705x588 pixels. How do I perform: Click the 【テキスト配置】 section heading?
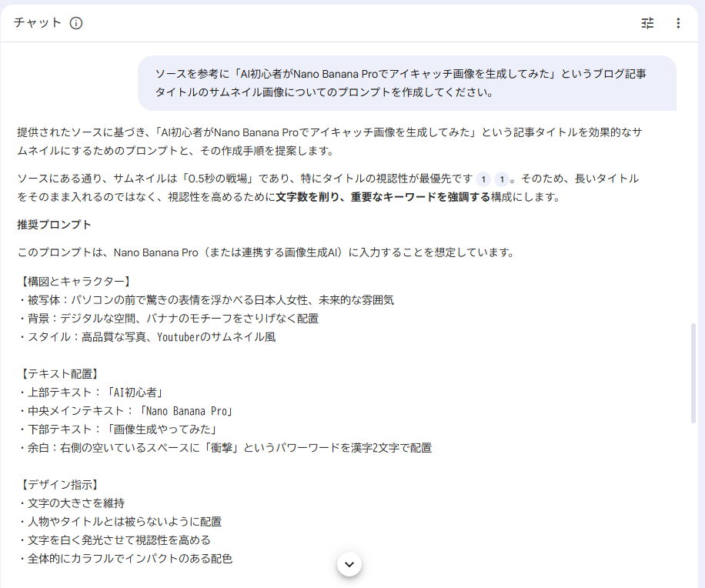58,373
